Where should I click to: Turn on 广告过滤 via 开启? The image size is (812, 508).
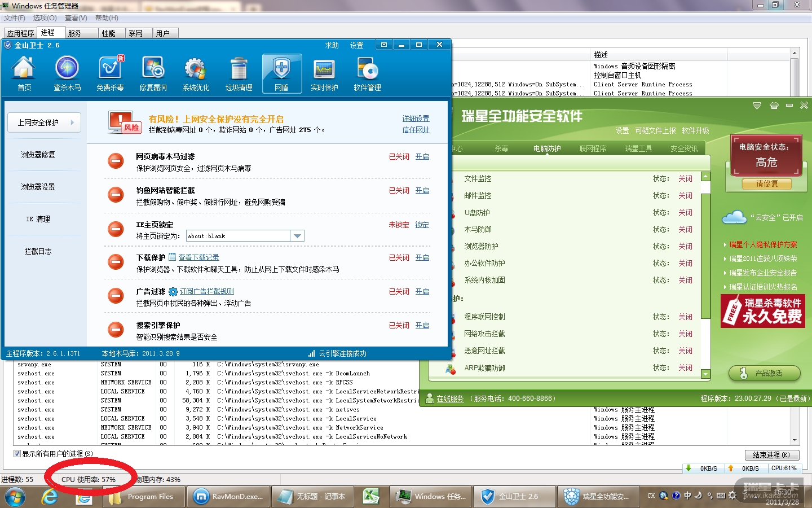coord(422,292)
